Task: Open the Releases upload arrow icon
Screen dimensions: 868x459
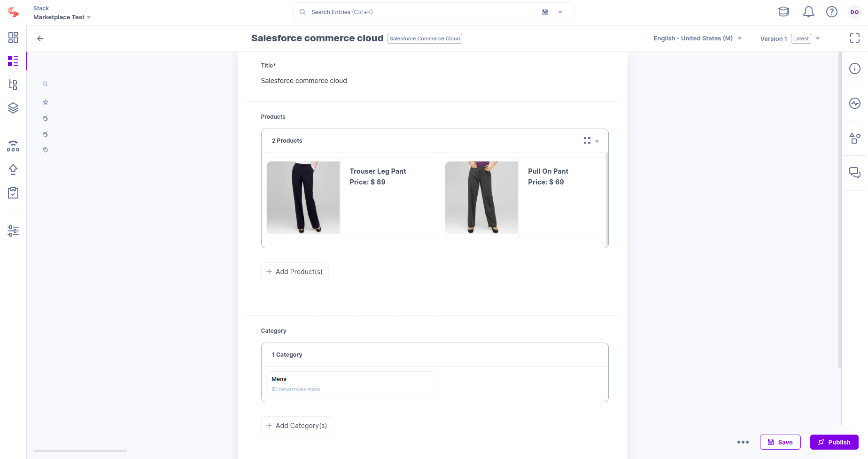Action: tap(13, 169)
